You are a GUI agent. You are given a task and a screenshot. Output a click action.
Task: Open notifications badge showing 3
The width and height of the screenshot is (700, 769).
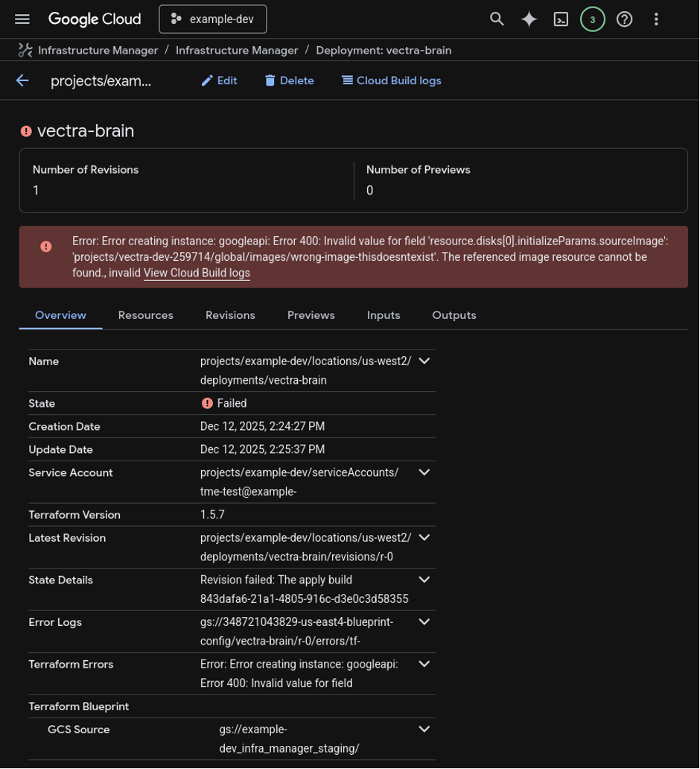[593, 19]
